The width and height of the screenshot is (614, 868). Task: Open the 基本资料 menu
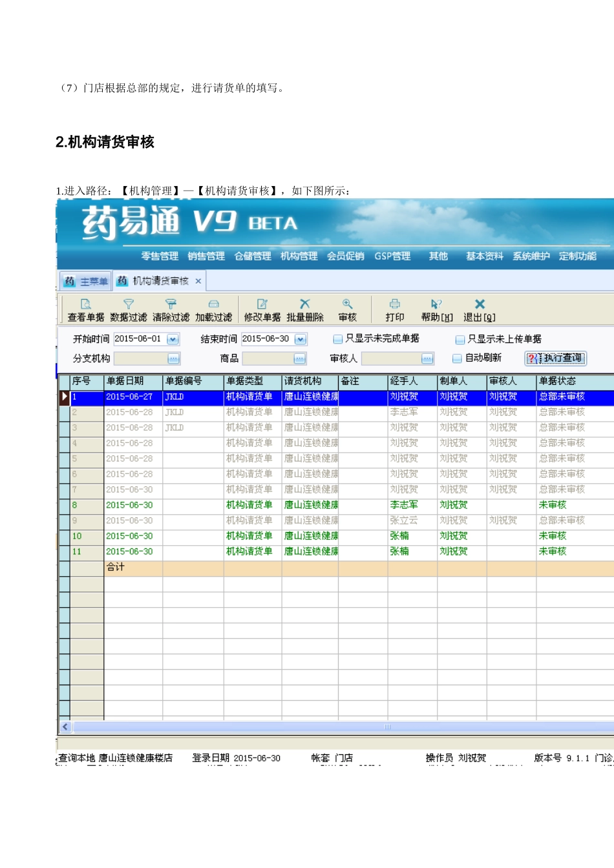point(485,256)
